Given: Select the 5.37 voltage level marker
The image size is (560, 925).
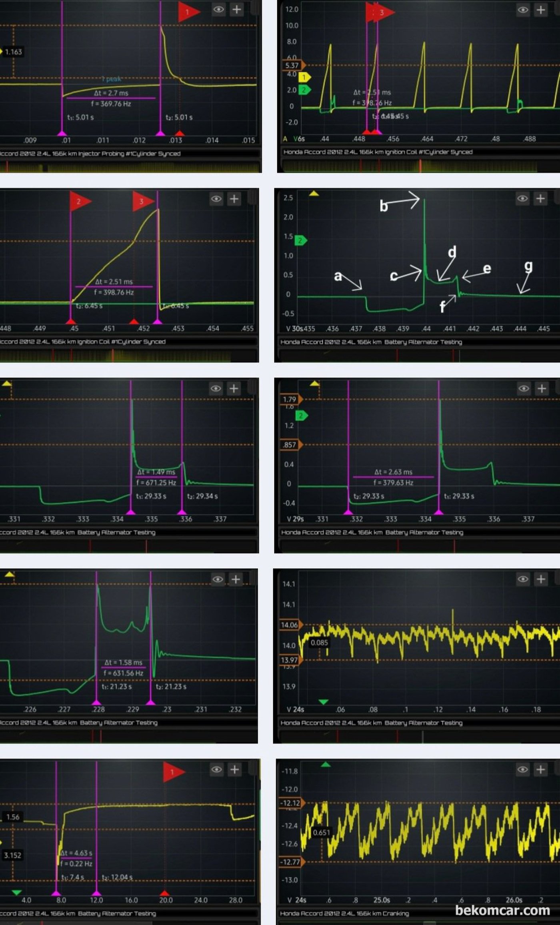Looking at the screenshot, I should click(x=293, y=65).
